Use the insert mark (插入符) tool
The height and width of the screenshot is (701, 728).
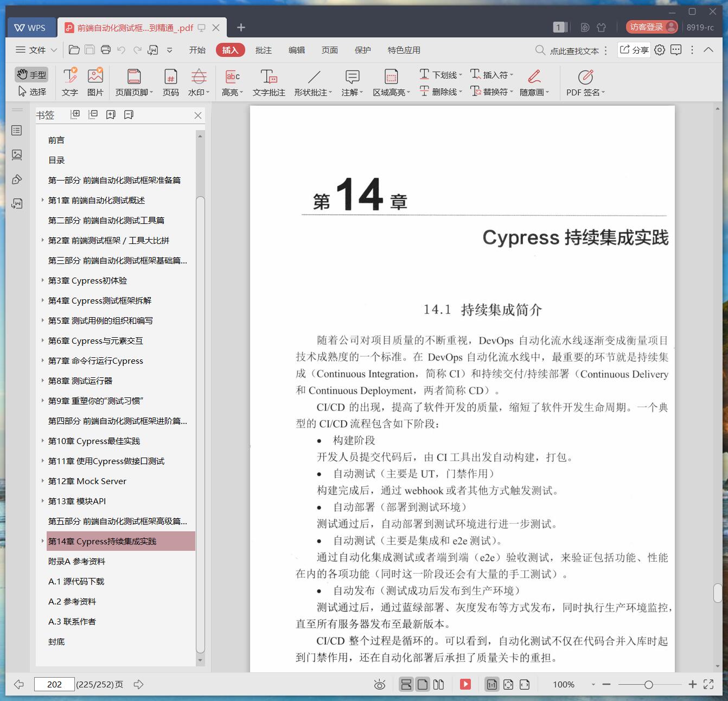[491, 74]
